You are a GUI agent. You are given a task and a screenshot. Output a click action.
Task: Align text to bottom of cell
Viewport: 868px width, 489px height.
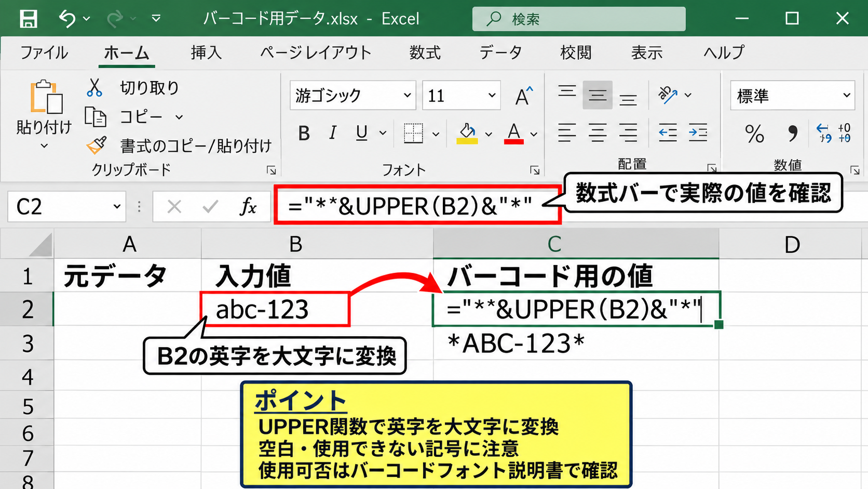pyautogui.click(x=628, y=99)
